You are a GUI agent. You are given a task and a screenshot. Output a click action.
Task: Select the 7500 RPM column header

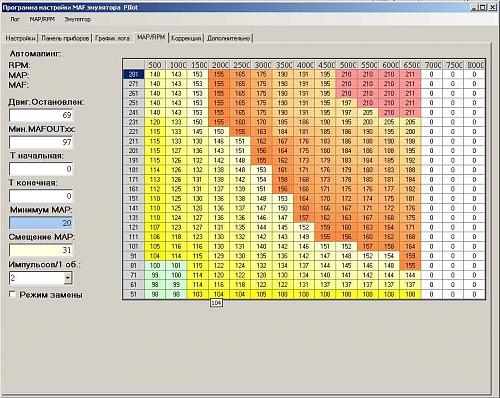(x=453, y=65)
